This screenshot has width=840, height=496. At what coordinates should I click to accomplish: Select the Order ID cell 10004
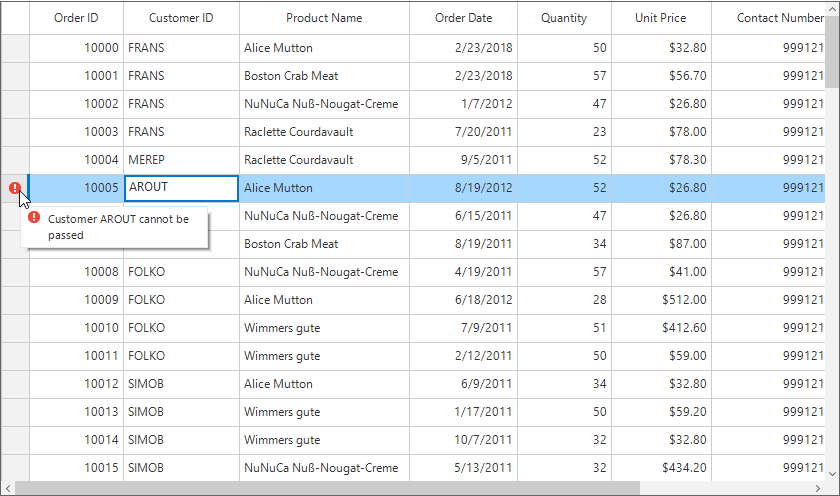(77, 160)
